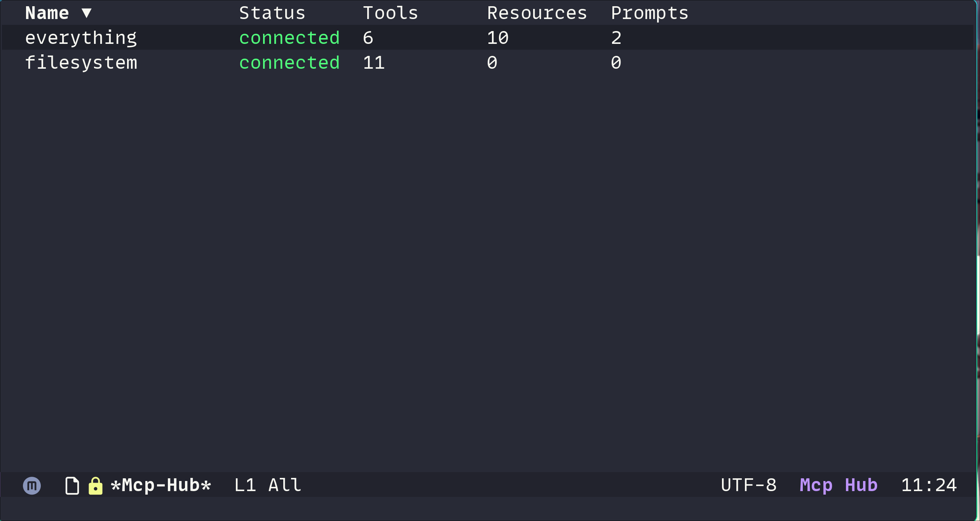Select the filesystem server row

tap(81, 63)
